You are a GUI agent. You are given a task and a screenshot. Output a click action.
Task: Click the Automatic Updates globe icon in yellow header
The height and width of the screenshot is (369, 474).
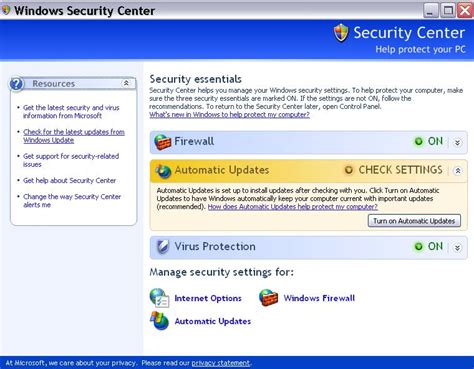tap(163, 171)
